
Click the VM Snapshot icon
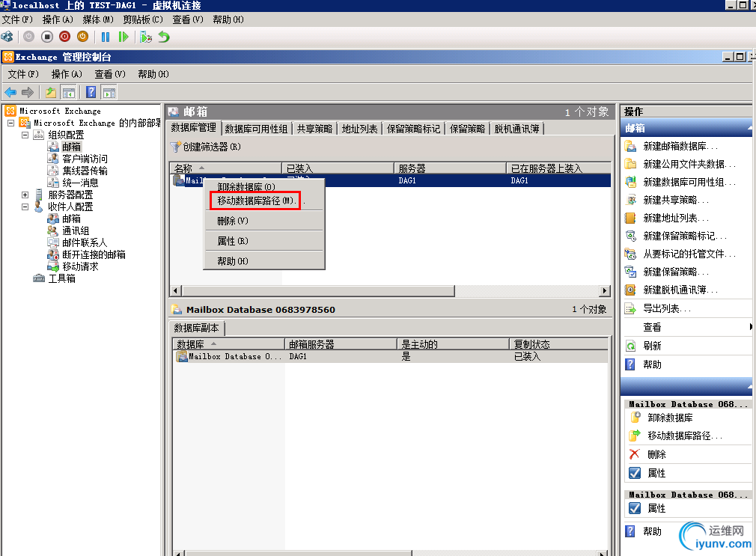tap(146, 37)
